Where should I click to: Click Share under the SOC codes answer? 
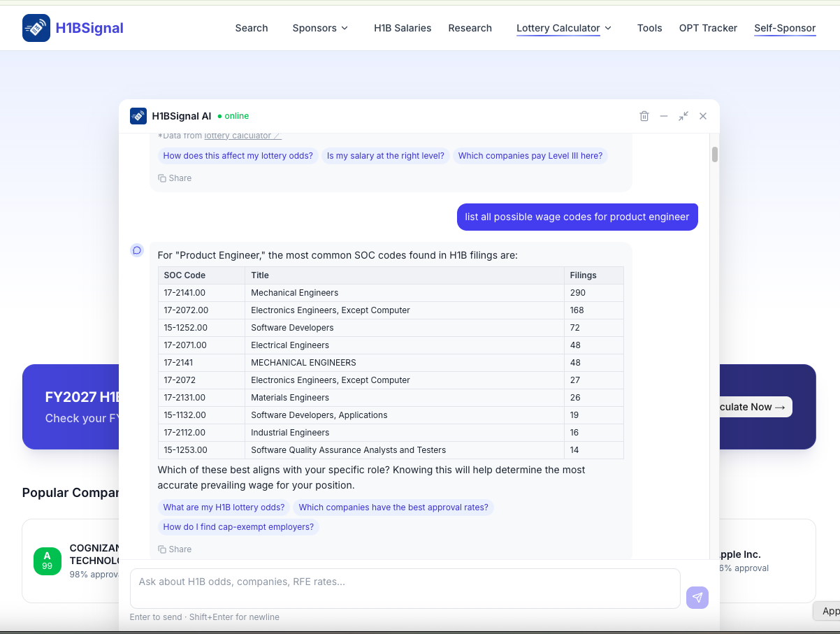175,549
